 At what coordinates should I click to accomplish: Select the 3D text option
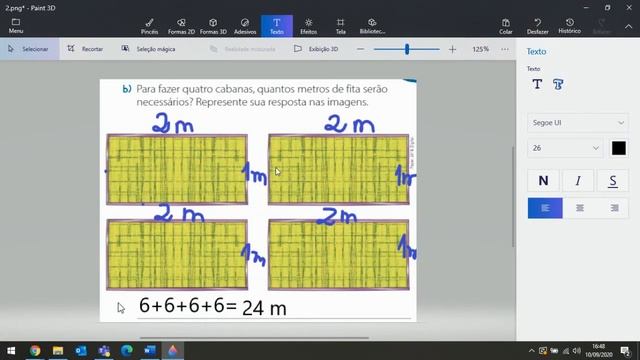558,84
